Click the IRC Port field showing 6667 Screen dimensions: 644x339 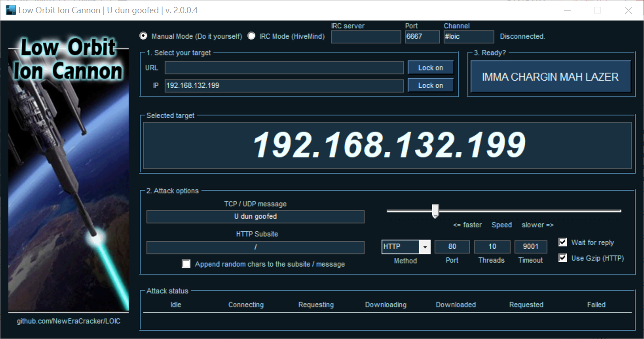click(x=422, y=37)
